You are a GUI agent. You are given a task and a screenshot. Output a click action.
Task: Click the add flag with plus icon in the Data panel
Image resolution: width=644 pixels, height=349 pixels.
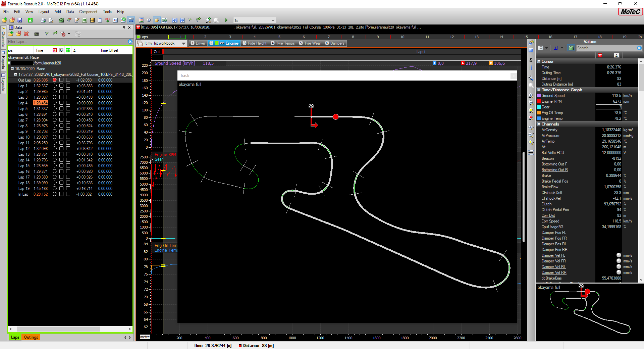click(x=55, y=34)
